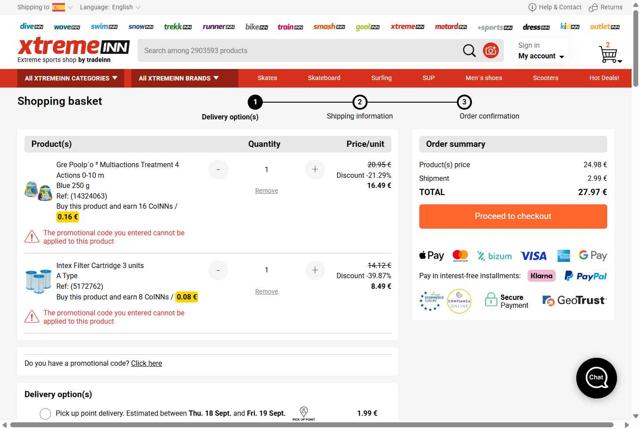Remove Gre Poolp'o Multiactions Treatment item
This screenshot has width=640, height=429.
click(x=267, y=191)
